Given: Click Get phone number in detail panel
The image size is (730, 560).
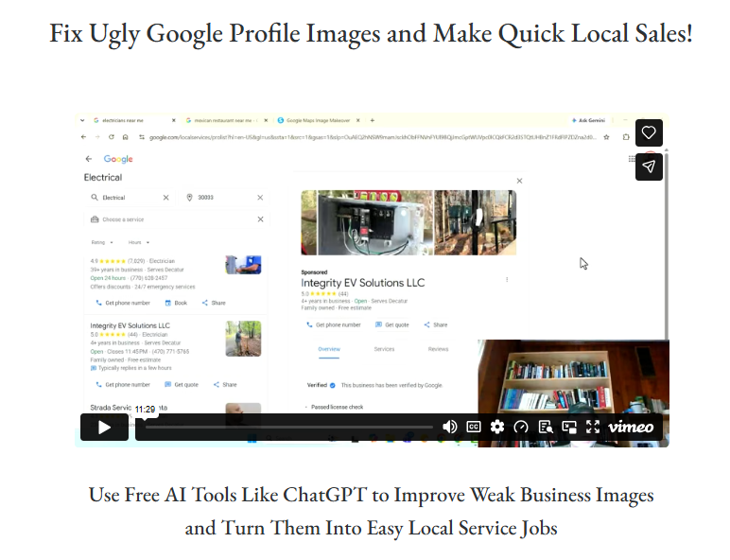Looking at the screenshot, I should coord(334,324).
